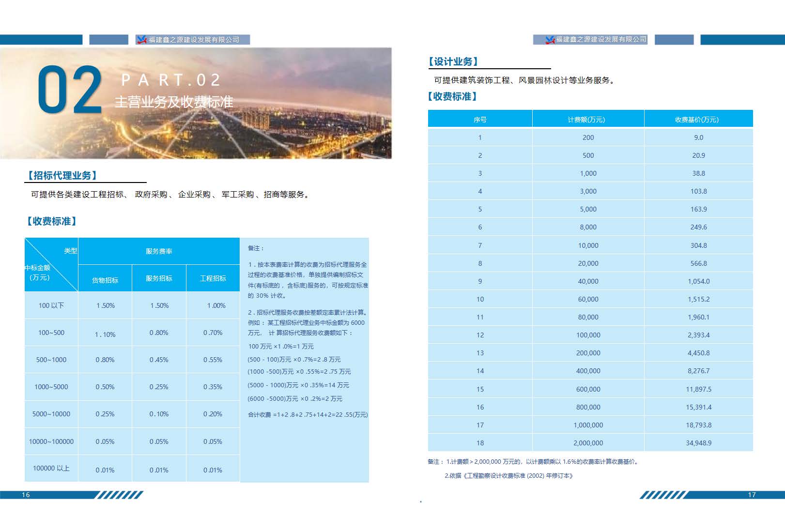
Task: Select the sentence starting '可提供各类建设工程招标'
Action: pos(171,194)
